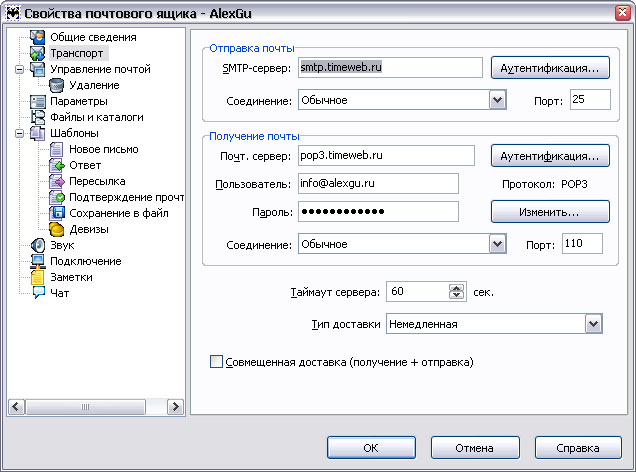Open the SMTP Соединение dropdown
The height and width of the screenshot is (472, 636).
[498, 100]
